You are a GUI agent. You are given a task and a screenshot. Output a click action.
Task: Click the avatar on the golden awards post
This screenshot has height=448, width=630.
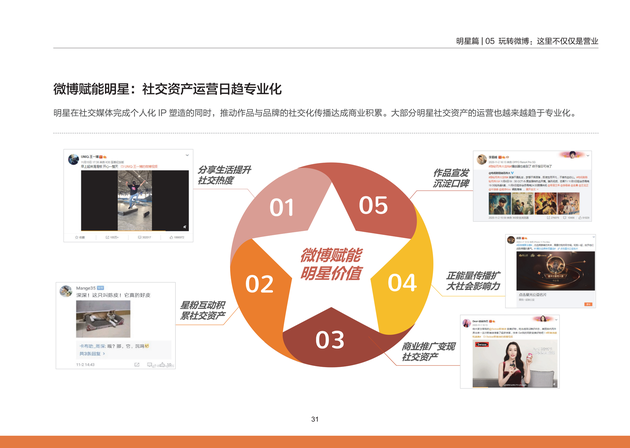pyautogui.click(x=511, y=240)
